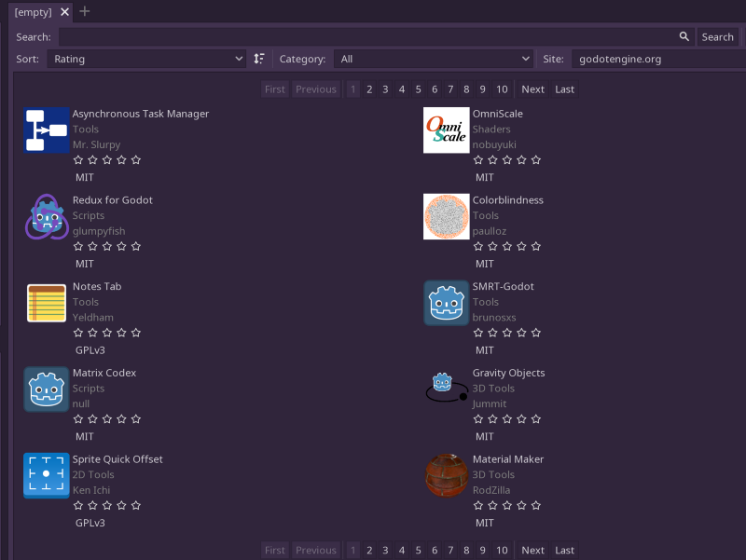Click author paulloz under Colorblindness
Image resolution: width=746 pixels, height=560 pixels.
[x=490, y=231]
